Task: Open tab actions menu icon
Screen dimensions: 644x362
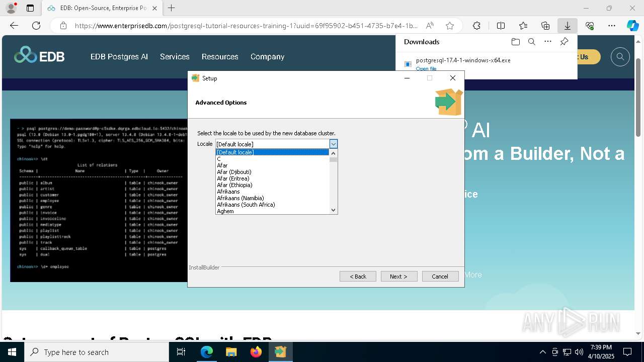Action: point(30,8)
